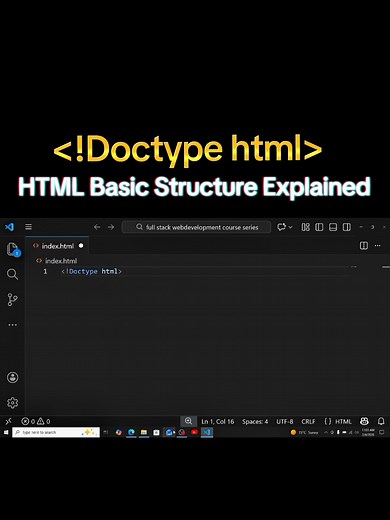Click the Windows taskbar search box
This screenshot has width=390, height=520.
(56, 432)
